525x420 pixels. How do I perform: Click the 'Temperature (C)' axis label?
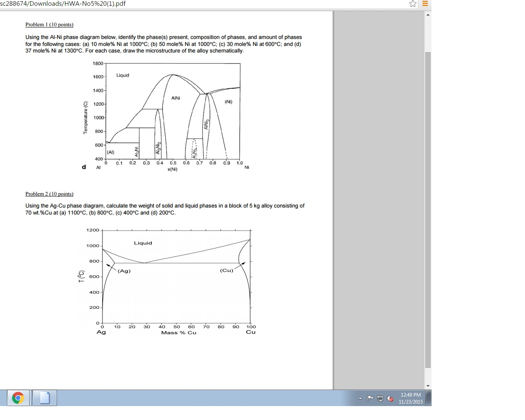pos(85,117)
